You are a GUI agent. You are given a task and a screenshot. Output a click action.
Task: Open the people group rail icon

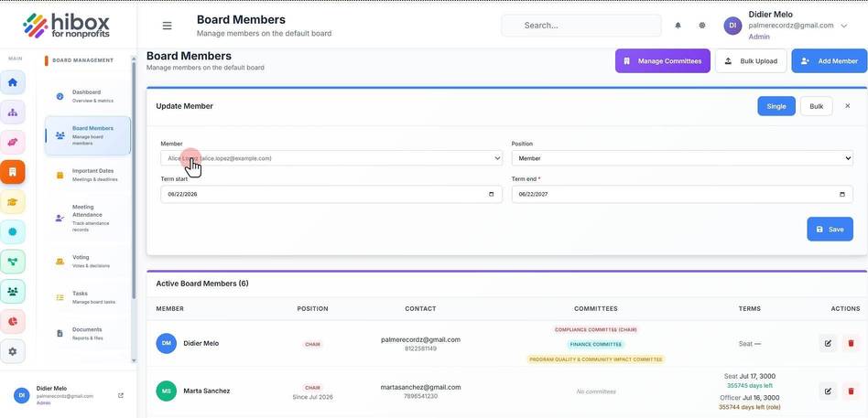[x=13, y=292]
